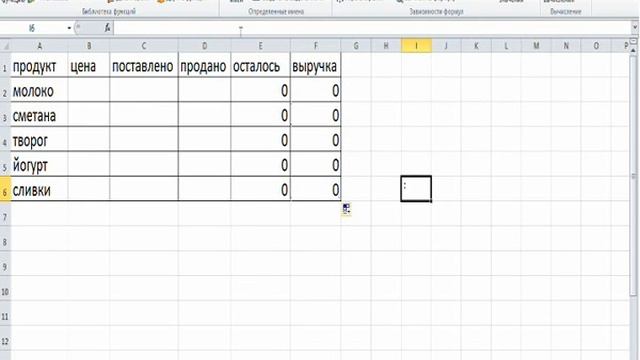Select column A header
The image size is (640, 360).
[x=39, y=46]
